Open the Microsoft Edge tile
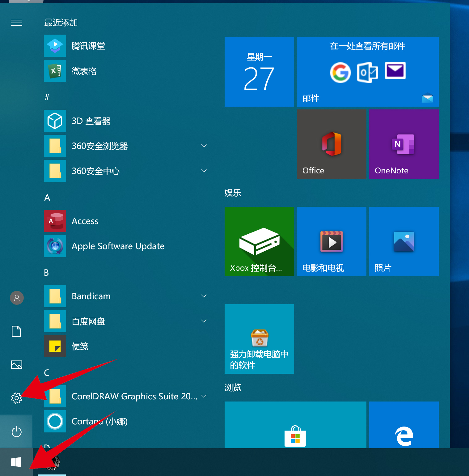 coord(404,425)
